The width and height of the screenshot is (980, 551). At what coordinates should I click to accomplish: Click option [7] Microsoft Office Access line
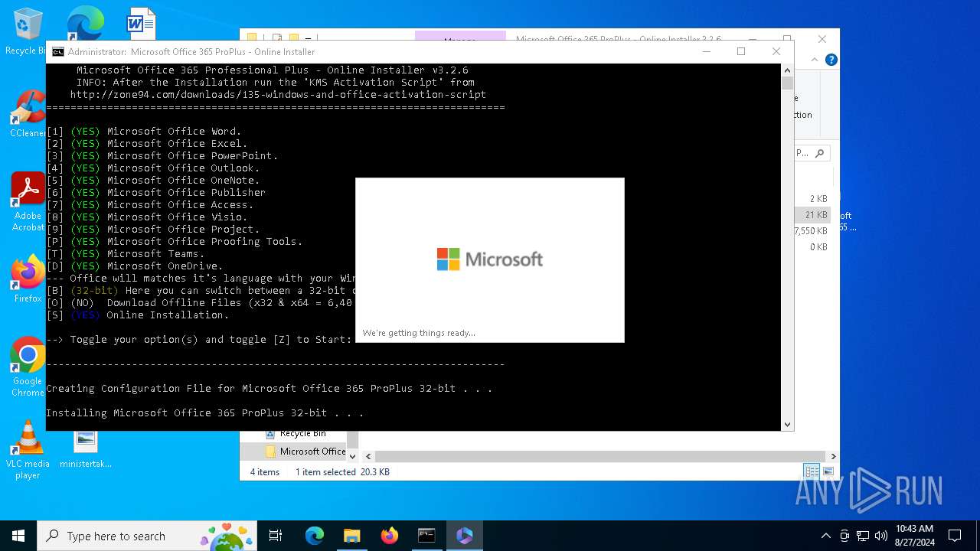coord(150,205)
